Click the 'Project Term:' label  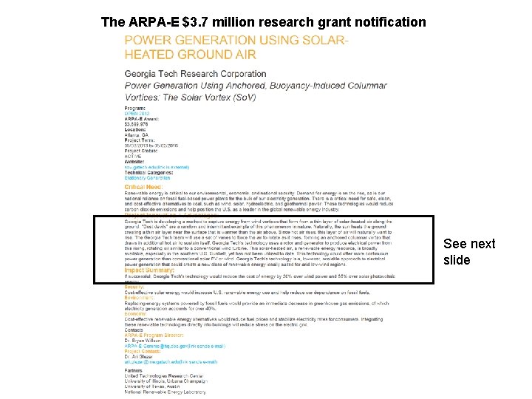pos(140,140)
